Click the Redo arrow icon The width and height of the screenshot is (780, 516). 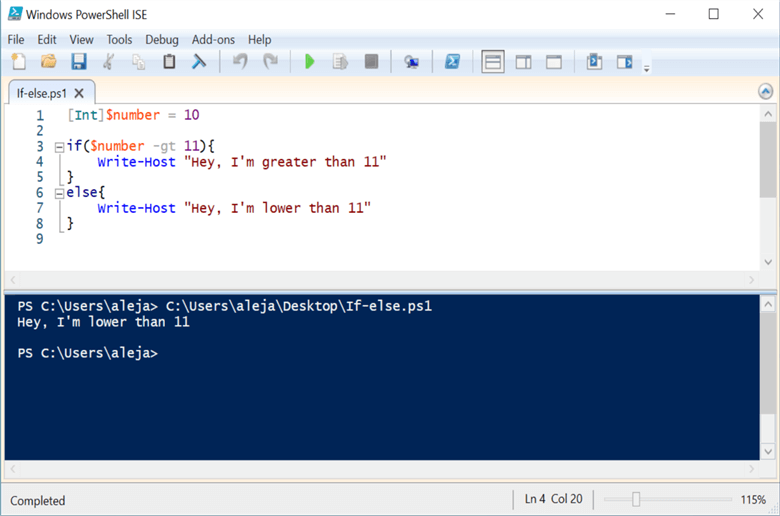(x=271, y=62)
